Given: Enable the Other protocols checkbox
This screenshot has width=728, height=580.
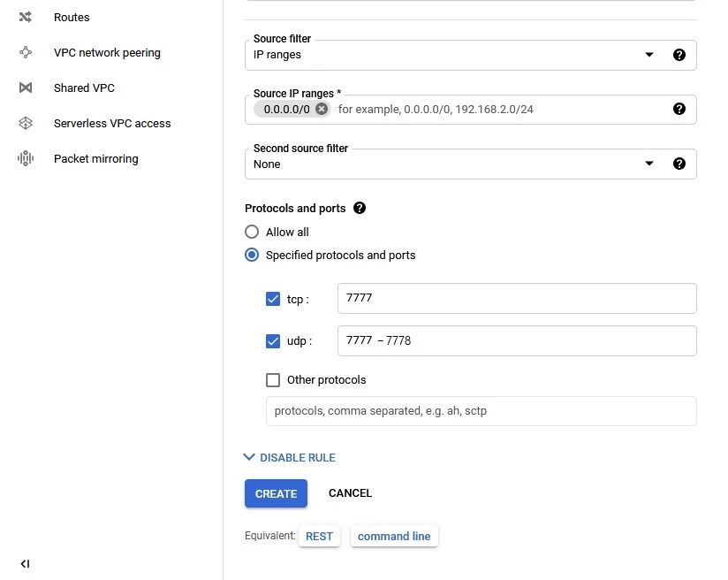Looking at the screenshot, I should tap(273, 380).
